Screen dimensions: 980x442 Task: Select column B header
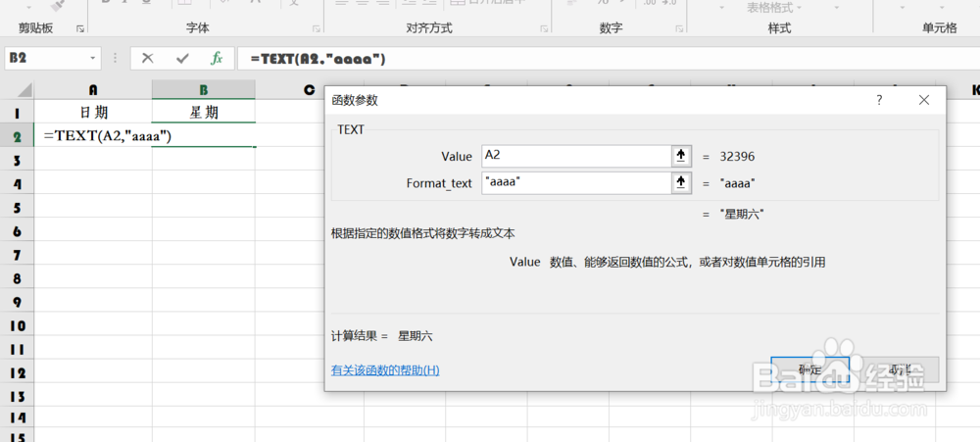(204, 90)
